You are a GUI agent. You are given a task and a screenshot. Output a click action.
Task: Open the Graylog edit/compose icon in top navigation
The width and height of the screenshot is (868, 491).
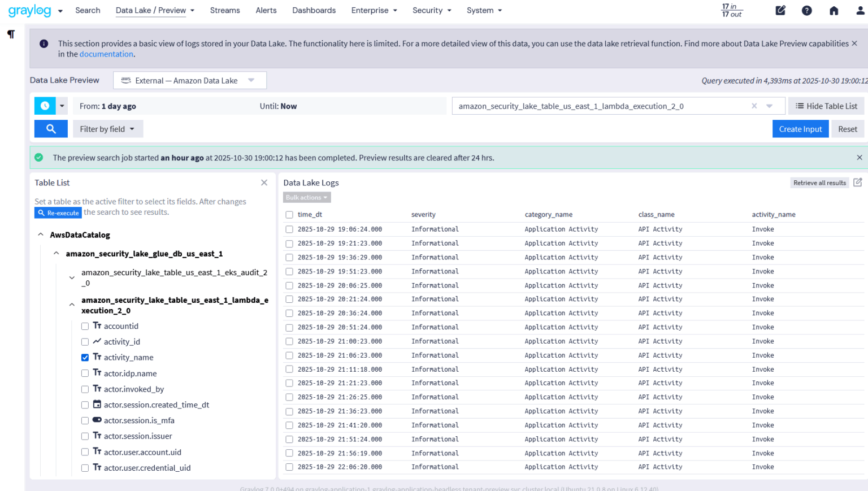(x=780, y=10)
